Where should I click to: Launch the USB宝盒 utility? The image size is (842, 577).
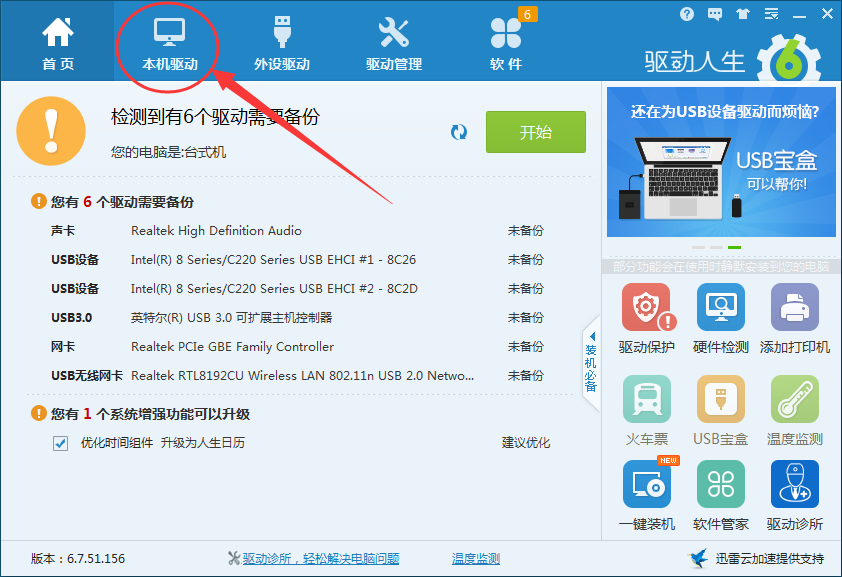pos(721,400)
